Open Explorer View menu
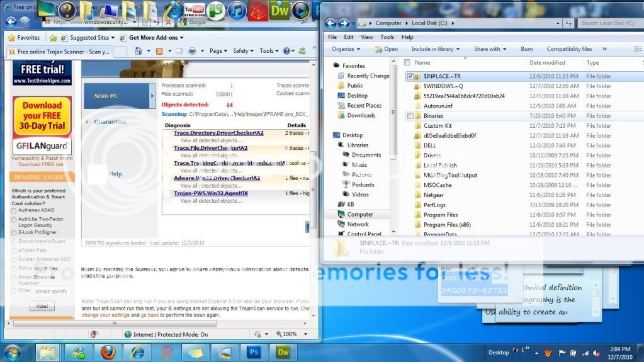This screenshot has width=644, height=362. [367, 37]
